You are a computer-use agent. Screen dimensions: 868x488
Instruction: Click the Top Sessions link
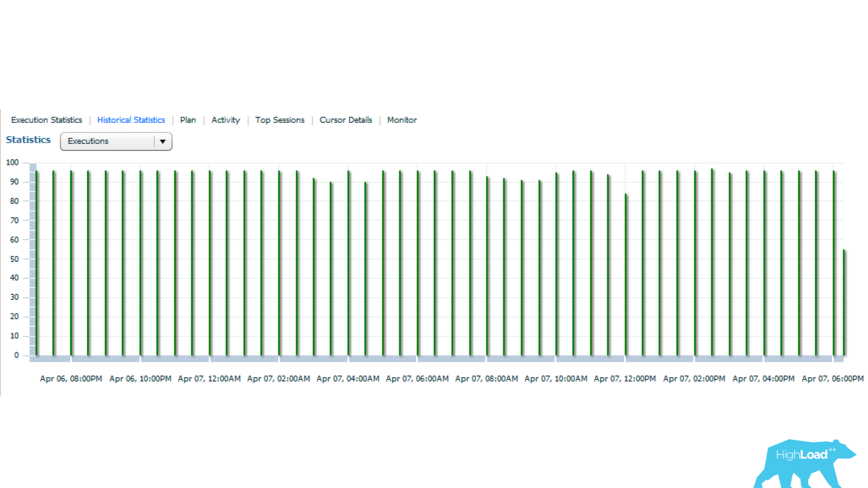pos(280,120)
